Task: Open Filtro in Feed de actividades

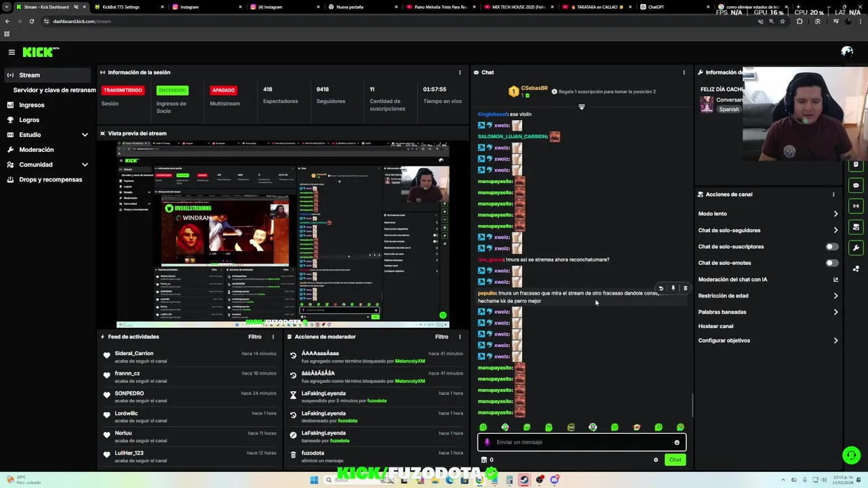Action: 255,337
